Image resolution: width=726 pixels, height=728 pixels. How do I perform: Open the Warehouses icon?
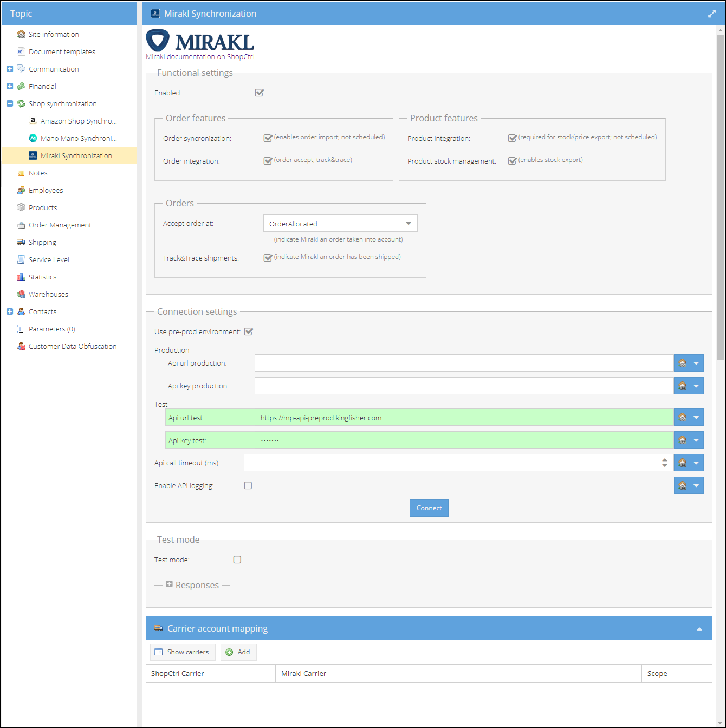[21, 294]
